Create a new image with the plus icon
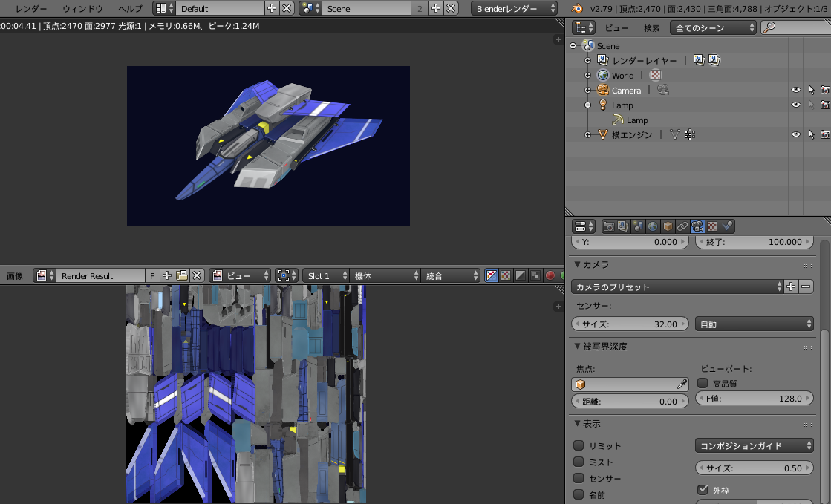 coord(167,275)
